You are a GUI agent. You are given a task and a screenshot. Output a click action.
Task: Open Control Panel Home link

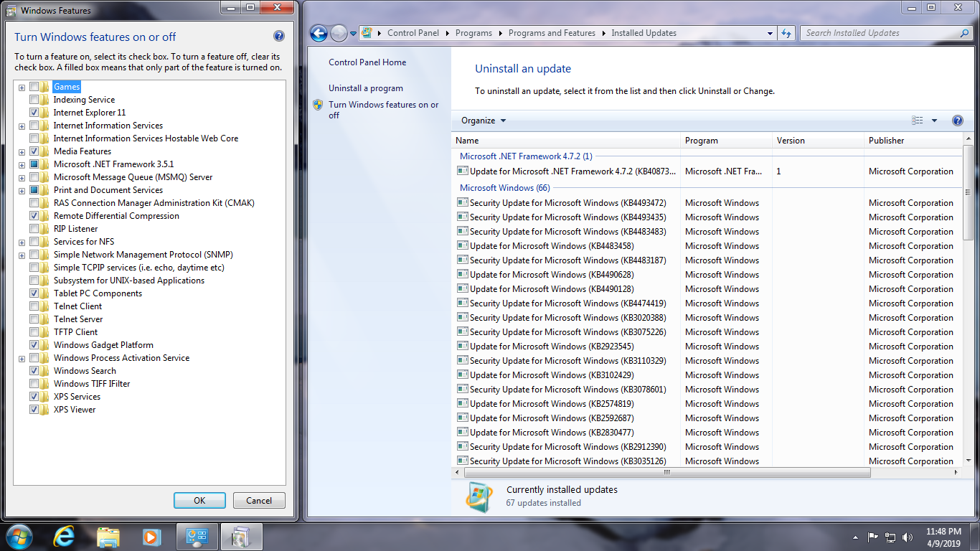tap(367, 62)
